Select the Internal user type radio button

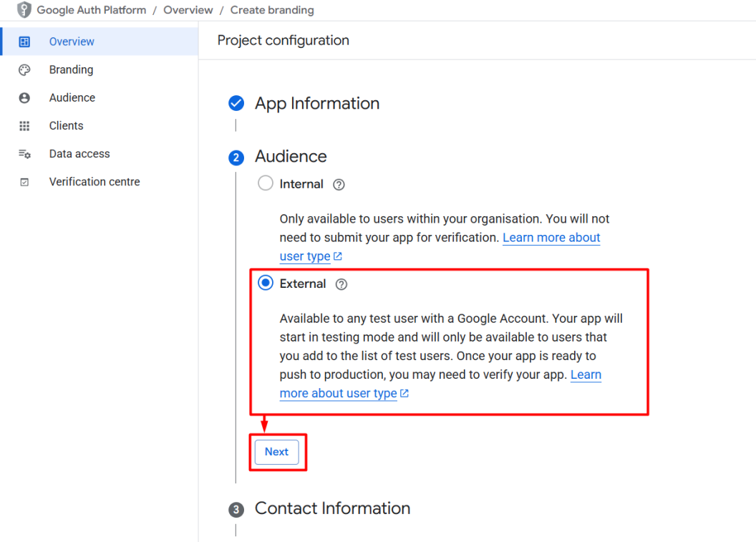265,183
